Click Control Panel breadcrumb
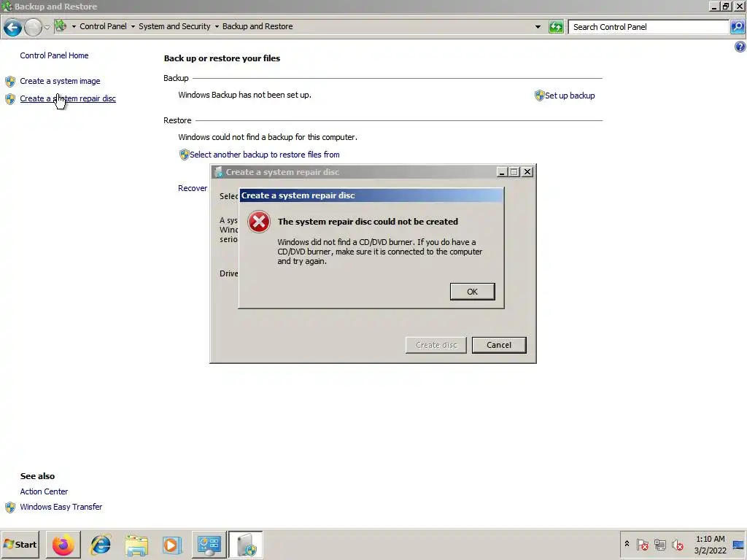Viewport: 747px width, 560px height. pos(103,26)
